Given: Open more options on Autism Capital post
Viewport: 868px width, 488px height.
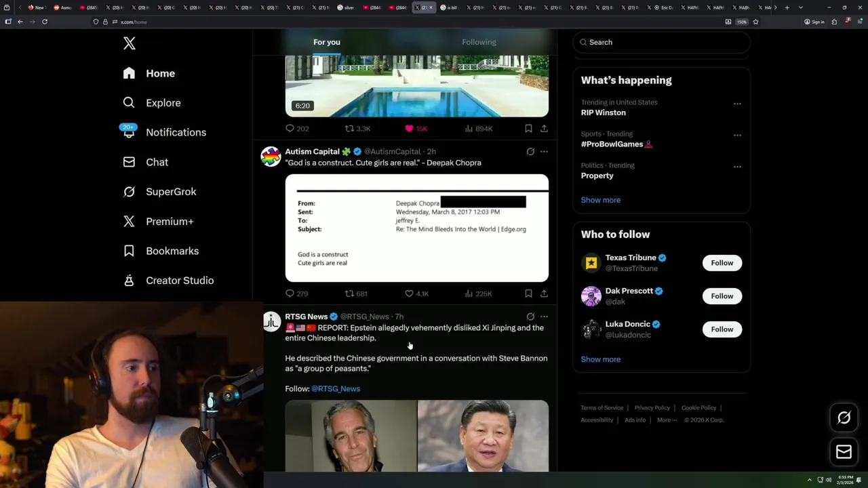Looking at the screenshot, I should click(x=544, y=152).
